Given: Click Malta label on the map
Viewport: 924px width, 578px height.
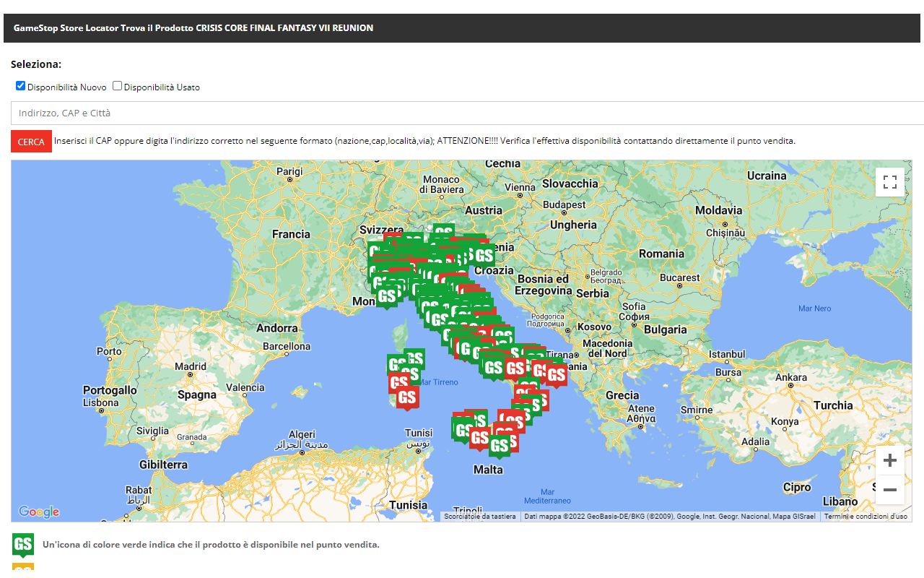Looking at the screenshot, I should [x=488, y=470].
